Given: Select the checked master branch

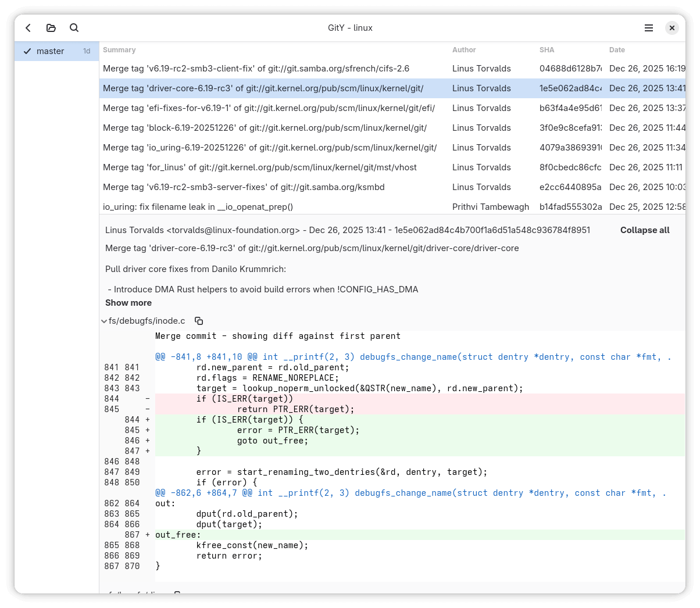Looking at the screenshot, I should coord(50,51).
